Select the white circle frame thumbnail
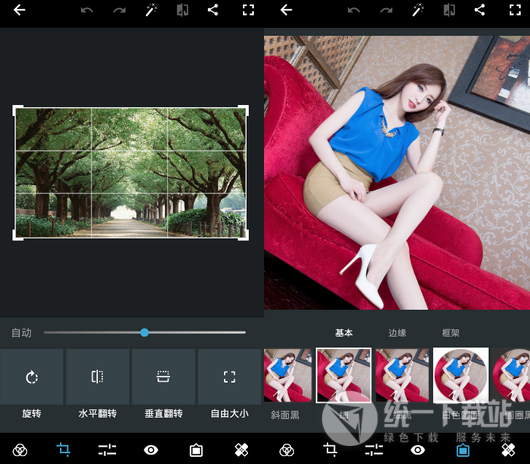Viewport: 530px width, 464px height. click(461, 375)
